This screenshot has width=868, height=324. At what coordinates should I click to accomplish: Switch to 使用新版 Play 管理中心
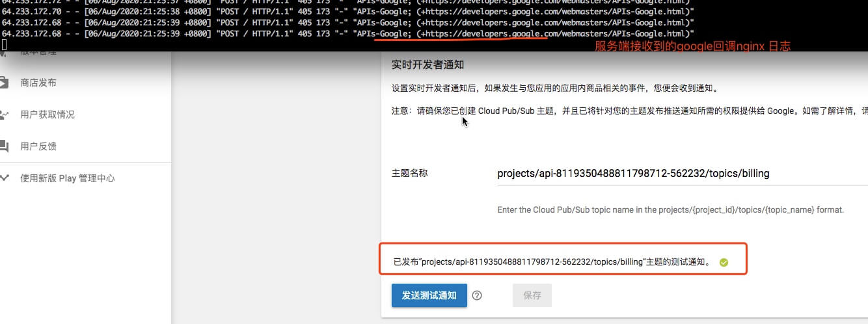[x=67, y=178]
